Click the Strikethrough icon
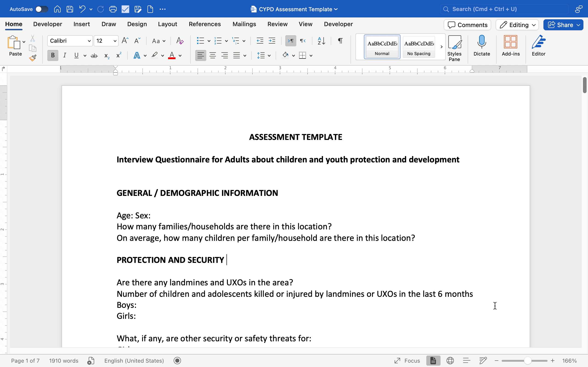 tap(94, 56)
